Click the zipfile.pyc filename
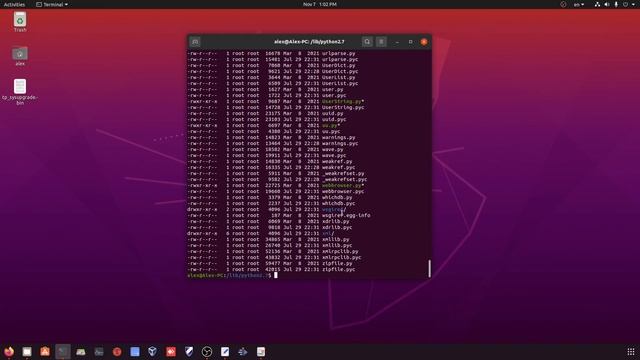 [338, 269]
